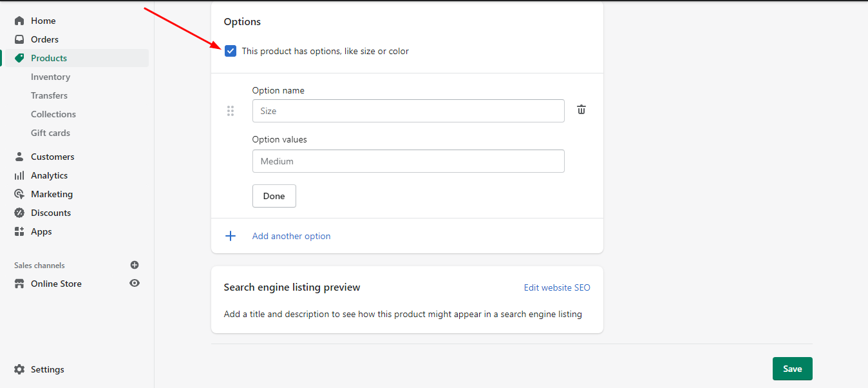Click the 'Option values' label
This screenshot has height=388, width=868.
[x=279, y=139]
